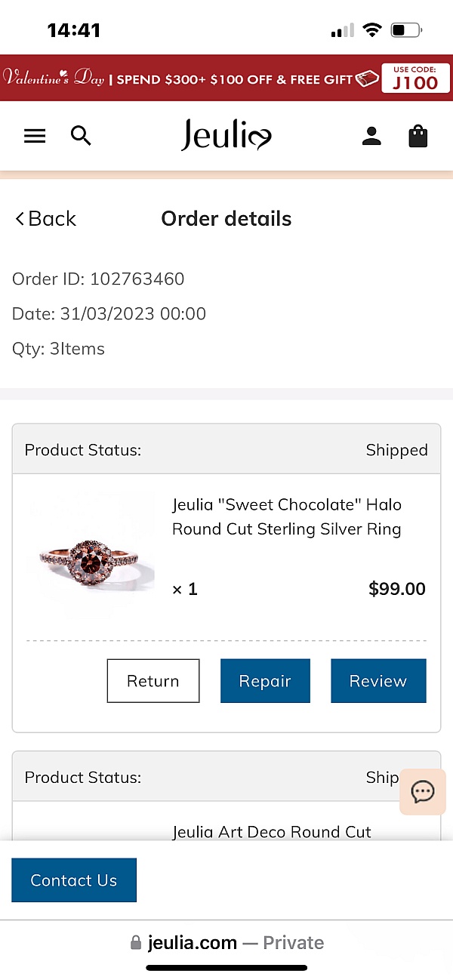Tap the gift box icon in the banner
Viewport: 453px width, 980px height.
(x=367, y=78)
